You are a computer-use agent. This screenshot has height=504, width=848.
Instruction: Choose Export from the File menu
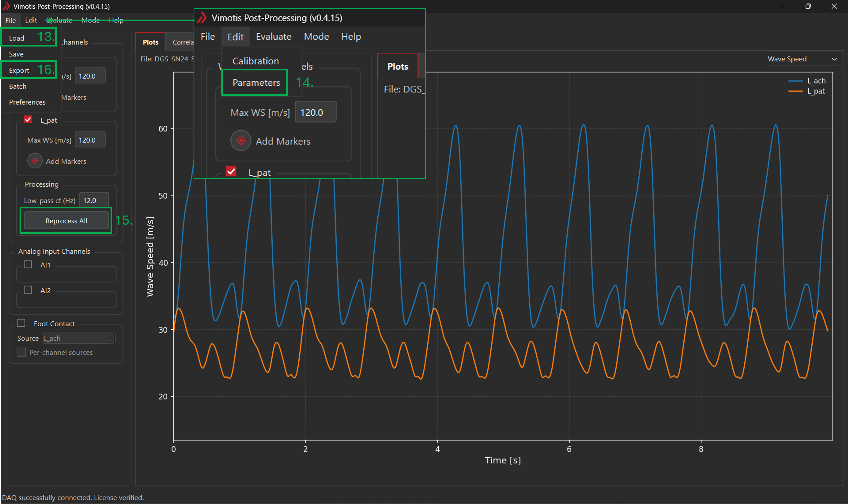(19, 70)
